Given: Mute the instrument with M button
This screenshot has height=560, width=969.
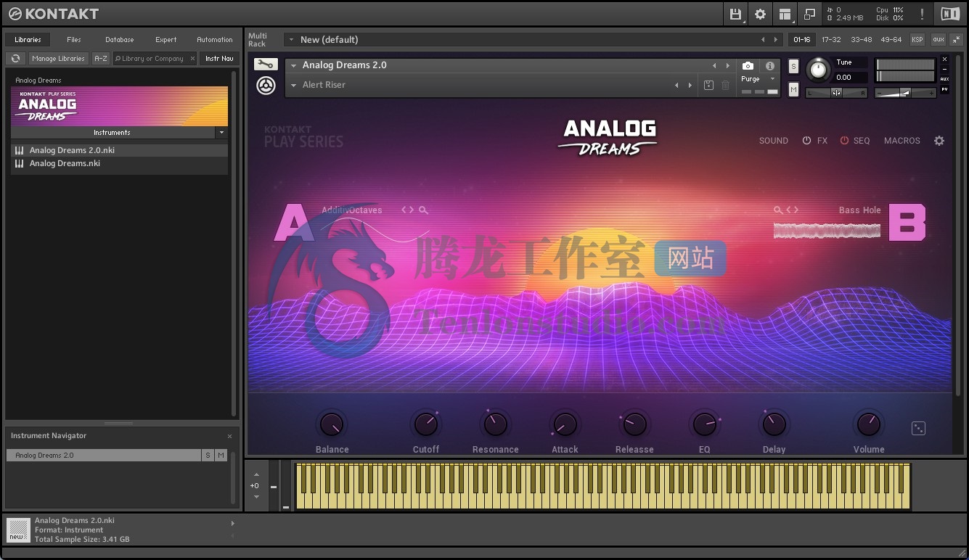Looking at the screenshot, I should pyautogui.click(x=793, y=89).
